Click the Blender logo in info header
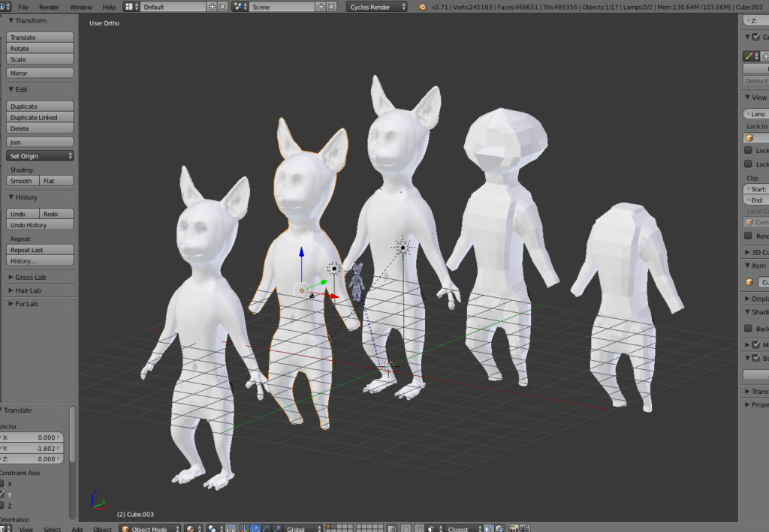The width and height of the screenshot is (769, 532). [x=422, y=7]
